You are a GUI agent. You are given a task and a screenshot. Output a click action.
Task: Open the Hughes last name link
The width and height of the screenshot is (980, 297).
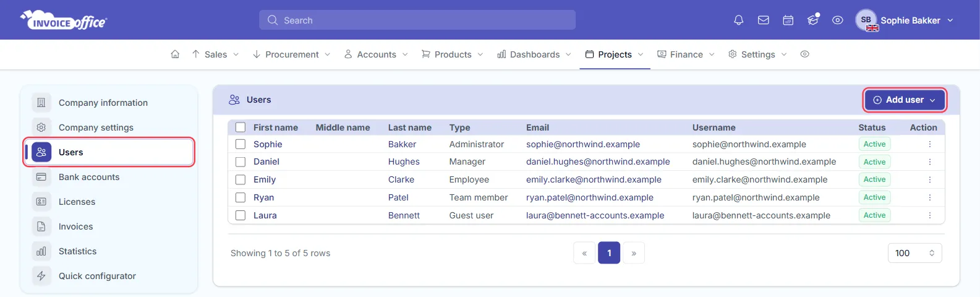(x=404, y=161)
